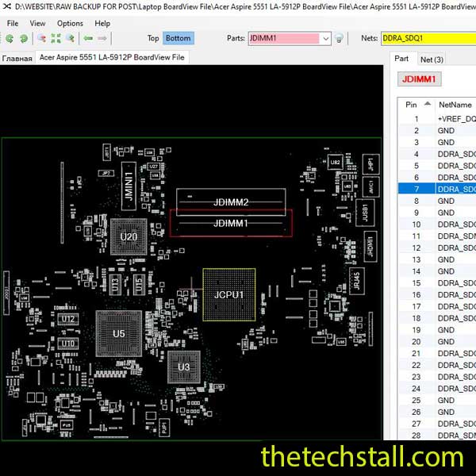This screenshot has height=476, width=476.
Task: Select pin 13 GND row
Action: coord(437,259)
